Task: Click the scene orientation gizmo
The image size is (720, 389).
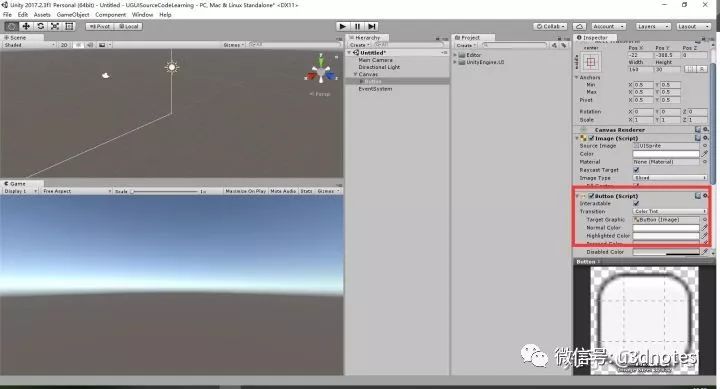Action: (321, 72)
